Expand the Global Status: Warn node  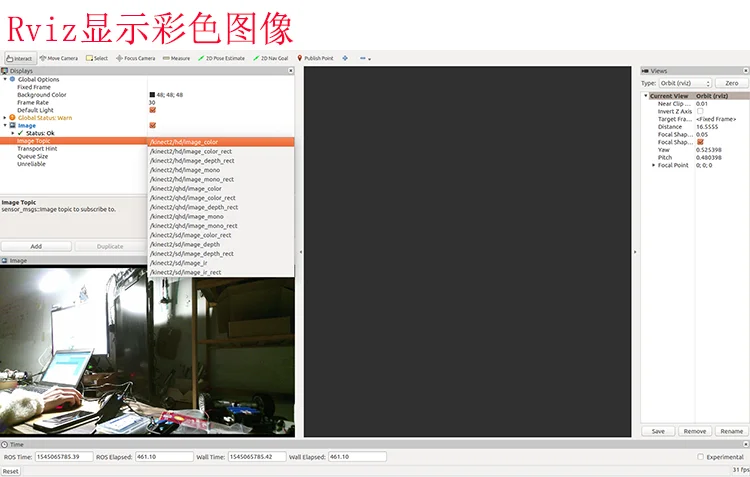[5, 117]
